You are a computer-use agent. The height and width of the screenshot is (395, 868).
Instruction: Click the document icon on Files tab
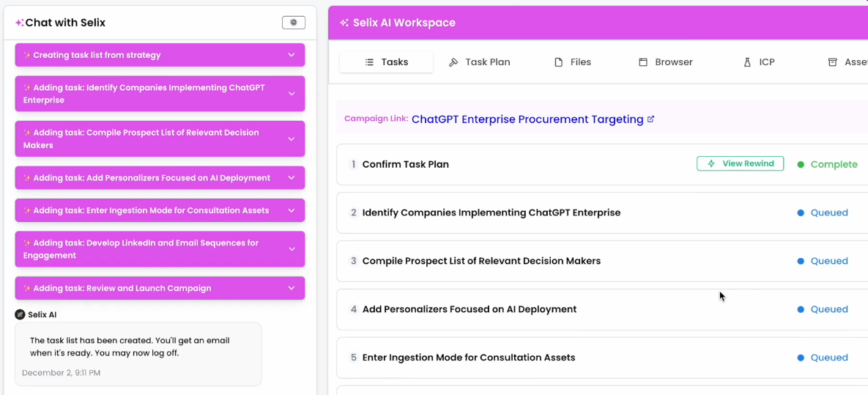click(559, 62)
